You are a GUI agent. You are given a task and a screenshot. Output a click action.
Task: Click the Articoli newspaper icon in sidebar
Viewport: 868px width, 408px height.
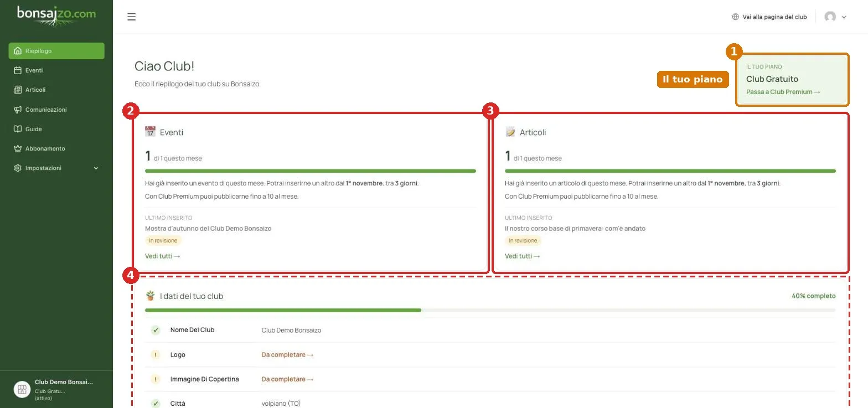pyautogui.click(x=18, y=90)
